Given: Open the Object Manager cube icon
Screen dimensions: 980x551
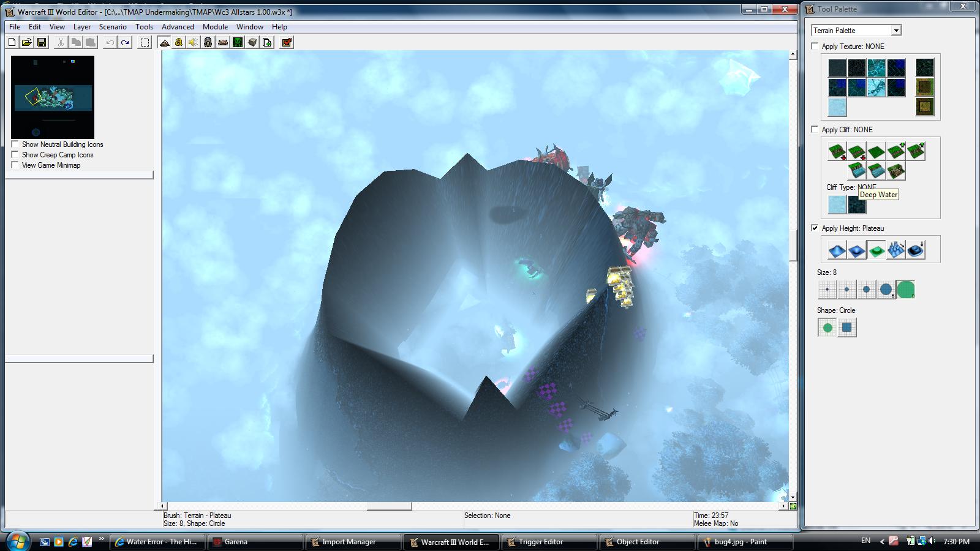Looking at the screenshot, I should coord(252,42).
